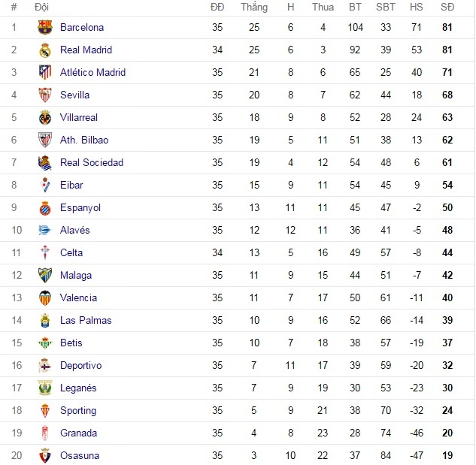Screen dimensions: 476x465
Task: Select the Malaga team name
Action: click(x=76, y=276)
